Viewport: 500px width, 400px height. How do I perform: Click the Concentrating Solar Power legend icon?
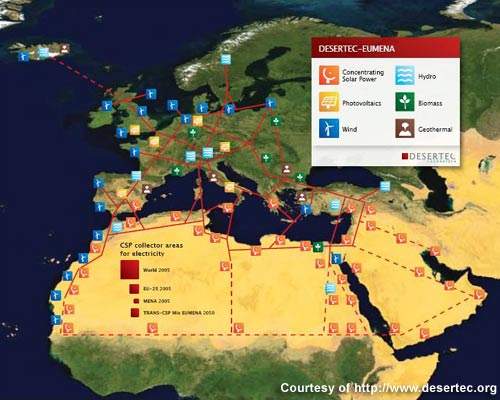(329, 75)
